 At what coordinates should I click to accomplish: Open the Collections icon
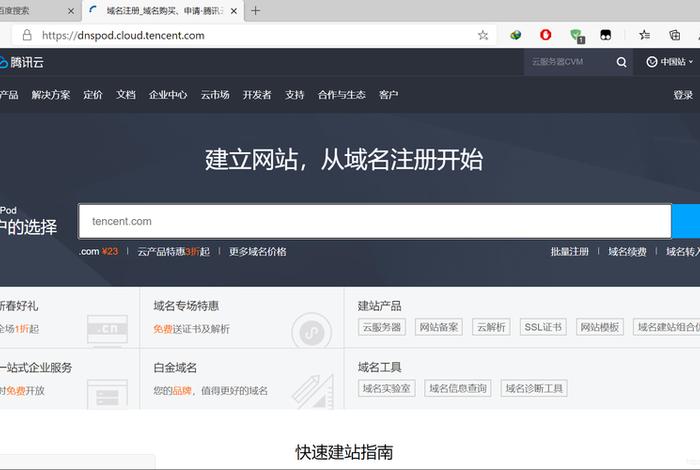click(x=675, y=35)
